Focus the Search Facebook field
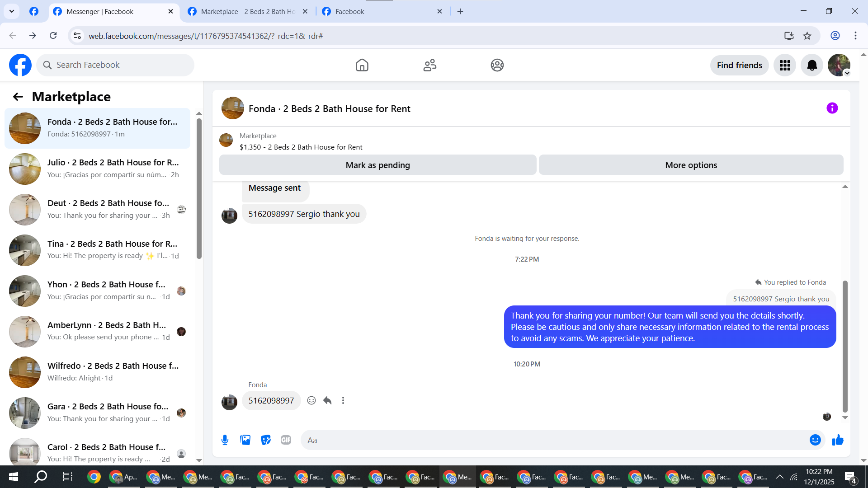This screenshot has width=868, height=488. pos(115,65)
